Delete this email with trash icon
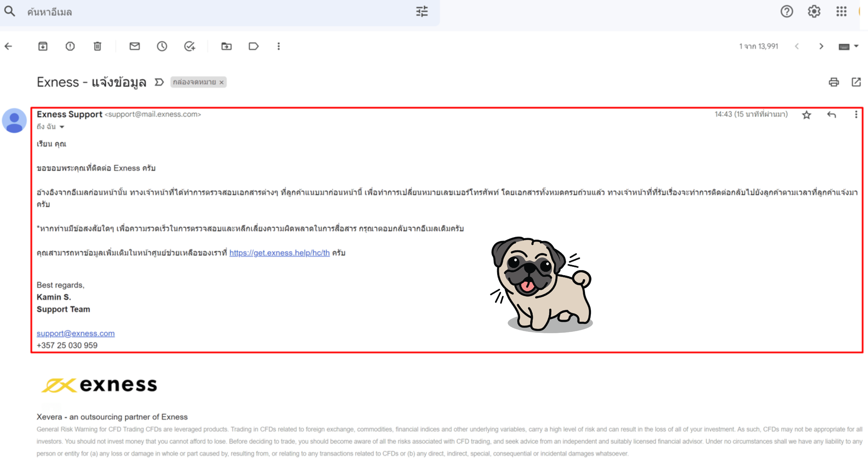The height and width of the screenshot is (461, 868). (97, 46)
